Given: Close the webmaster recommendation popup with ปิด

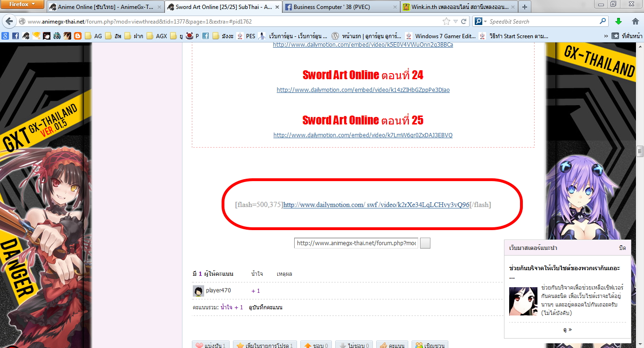Looking at the screenshot, I should coord(622,248).
